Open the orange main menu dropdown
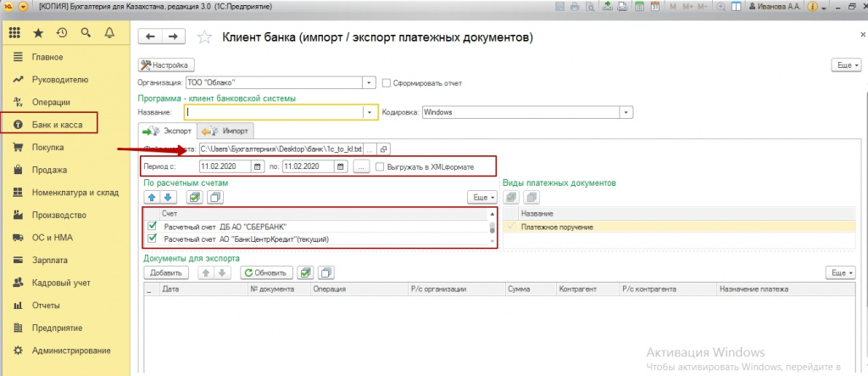 [23, 7]
